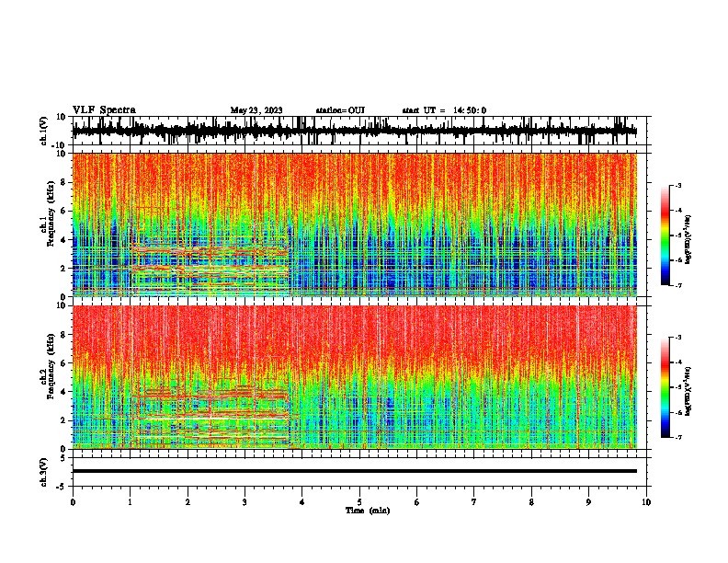Click time axis tick label "2"
This screenshot has width=728, height=563.
188,502
